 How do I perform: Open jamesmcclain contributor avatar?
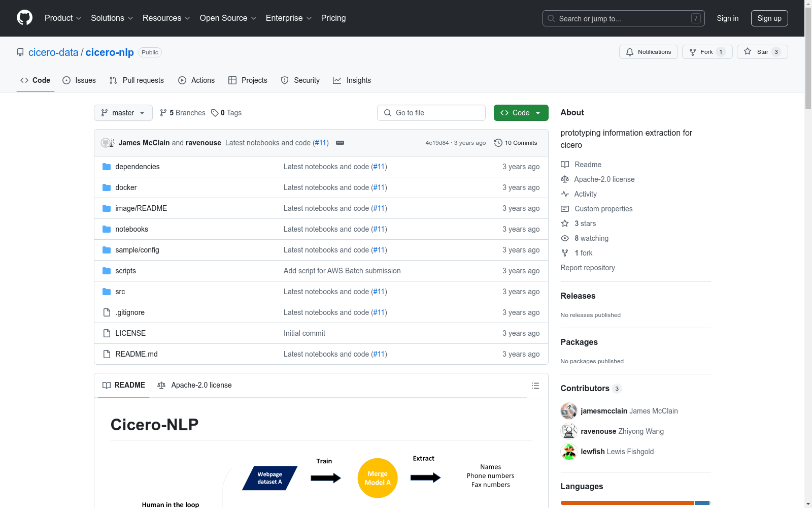pos(569,411)
